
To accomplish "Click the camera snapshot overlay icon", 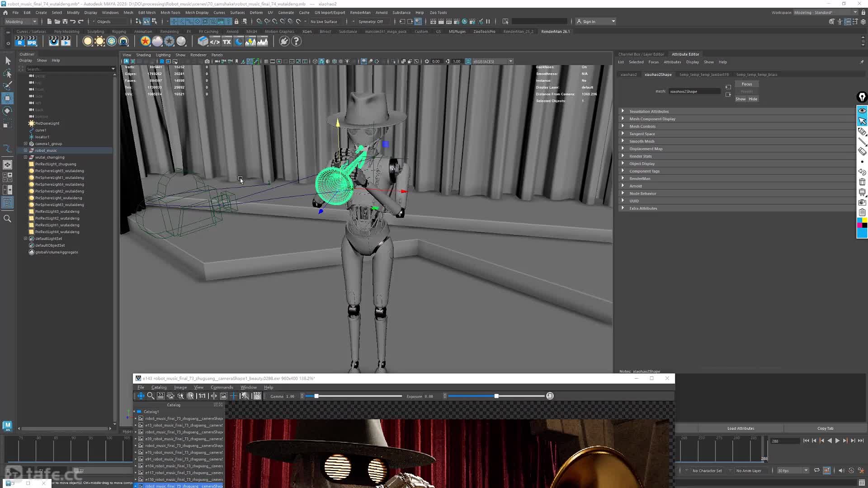I will 862,202.
